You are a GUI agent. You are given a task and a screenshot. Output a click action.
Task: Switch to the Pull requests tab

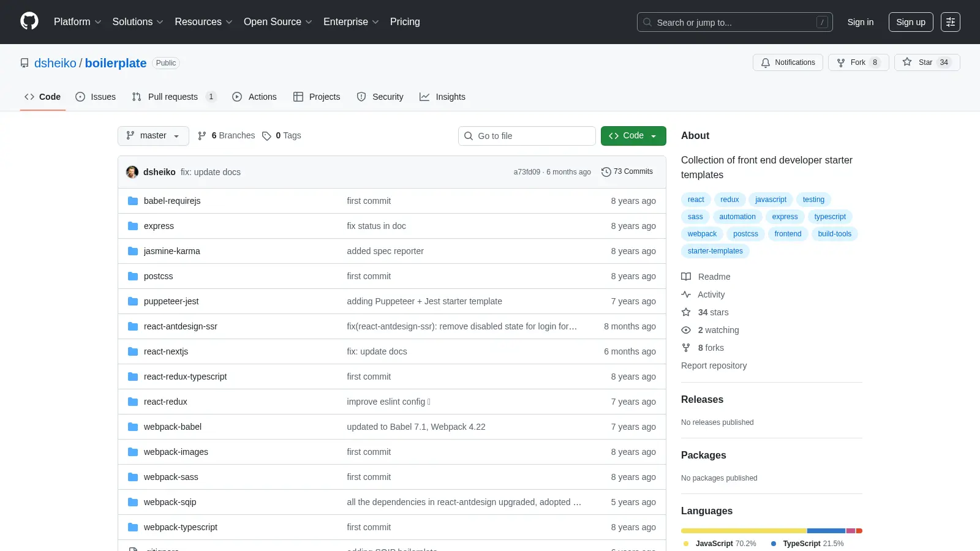pyautogui.click(x=174, y=97)
